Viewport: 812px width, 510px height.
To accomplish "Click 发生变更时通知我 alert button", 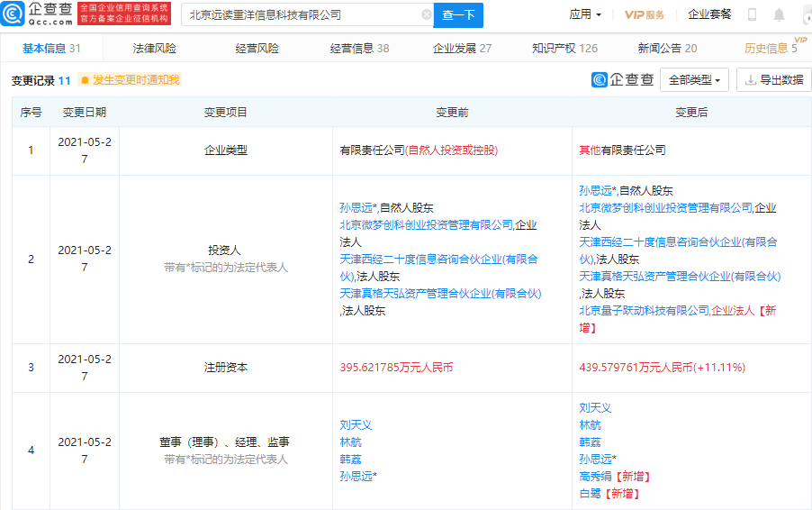I will pyautogui.click(x=130, y=80).
